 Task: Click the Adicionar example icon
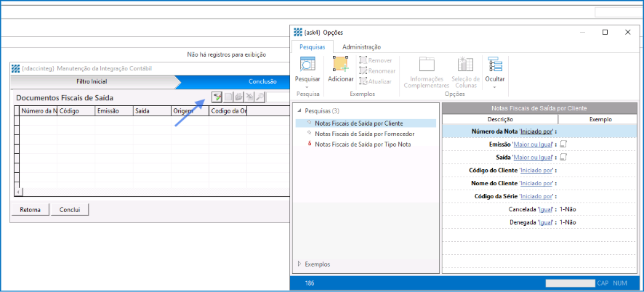tap(340, 65)
